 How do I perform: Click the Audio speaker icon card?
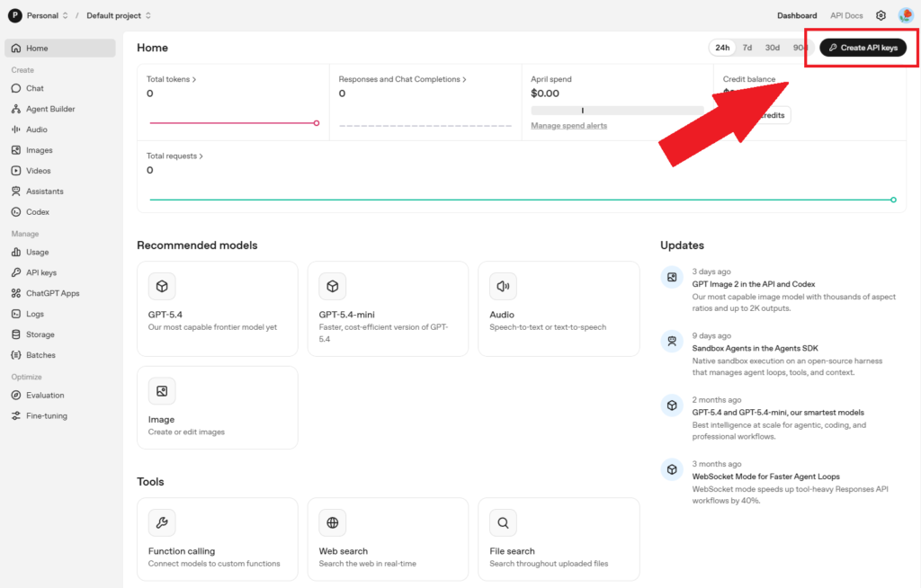coord(503,287)
